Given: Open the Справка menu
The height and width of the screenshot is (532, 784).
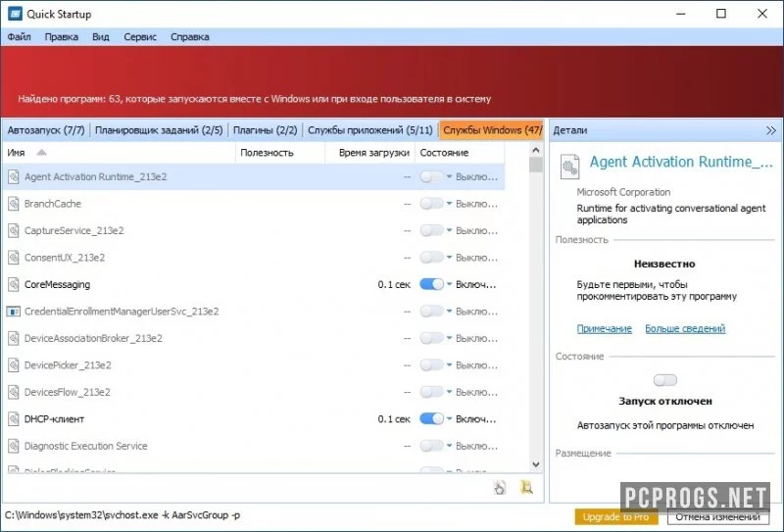Looking at the screenshot, I should click(x=189, y=37).
